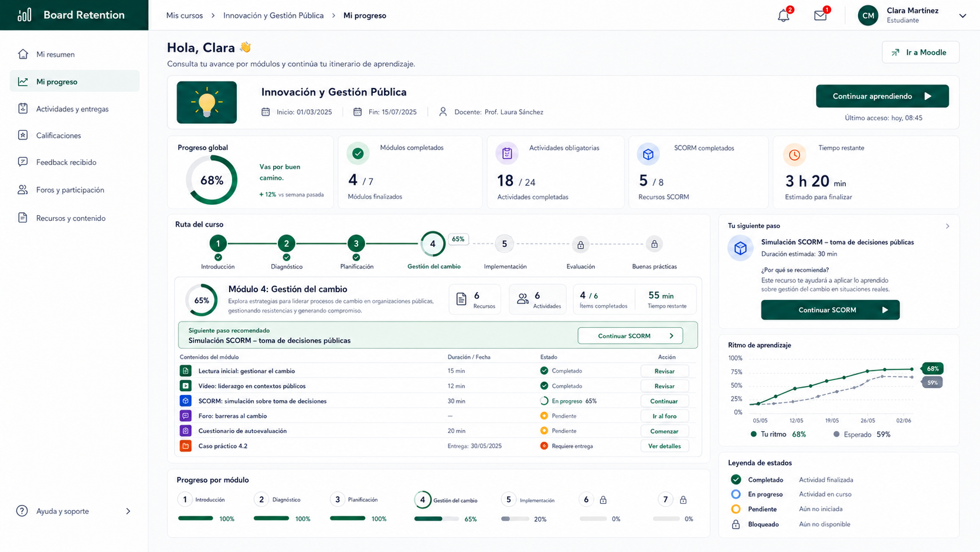
Task: Open the Tu siguiente paso chevron
Action: point(947,226)
